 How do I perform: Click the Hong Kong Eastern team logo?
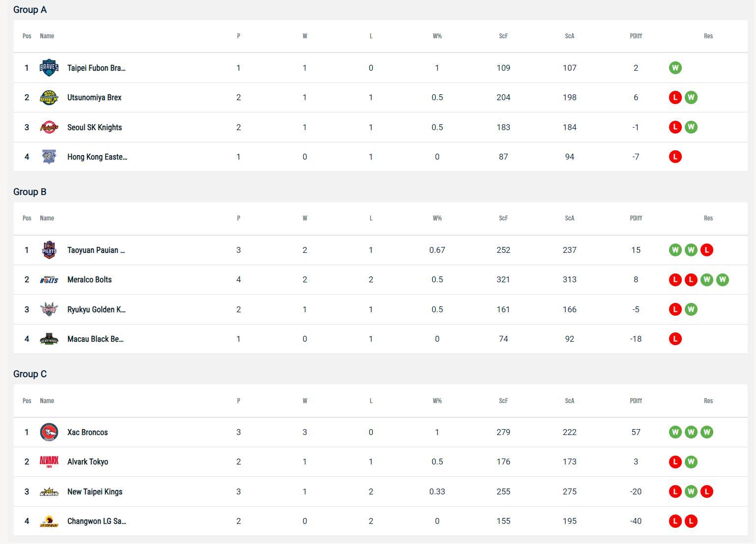(x=49, y=157)
